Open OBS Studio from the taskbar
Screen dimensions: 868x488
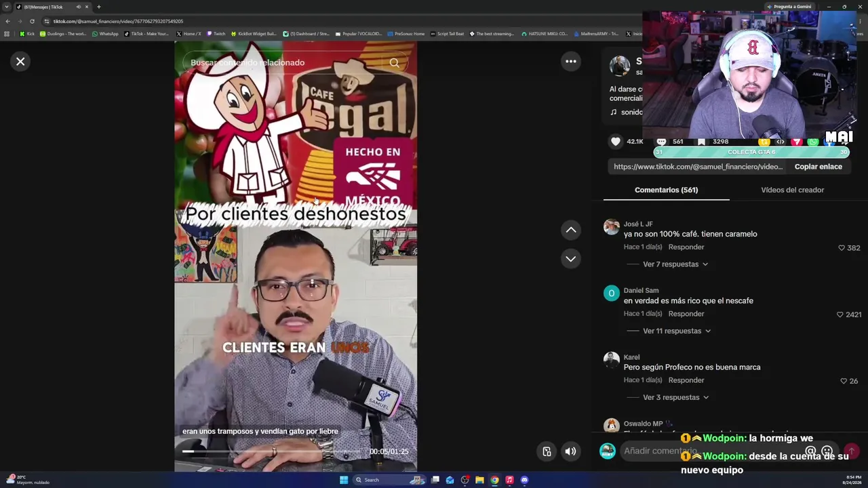pos(465,480)
